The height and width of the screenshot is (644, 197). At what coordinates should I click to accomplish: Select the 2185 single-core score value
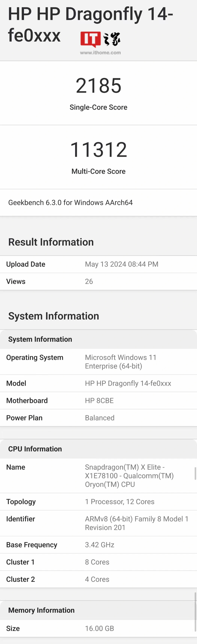[x=98, y=86]
